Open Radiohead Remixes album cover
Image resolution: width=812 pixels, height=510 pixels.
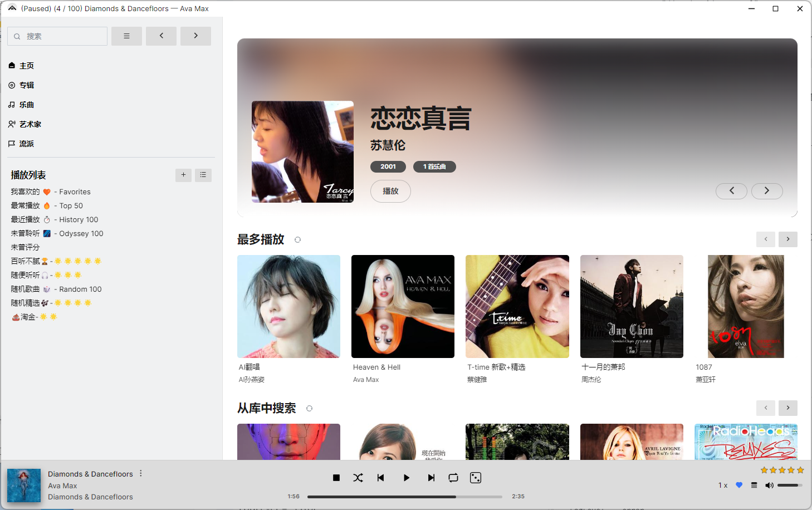746,442
